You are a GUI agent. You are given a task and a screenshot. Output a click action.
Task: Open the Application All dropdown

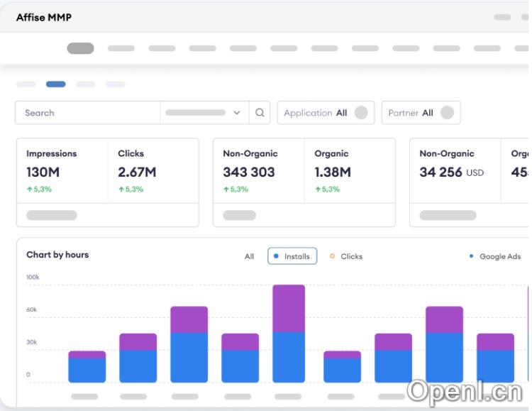point(325,113)
